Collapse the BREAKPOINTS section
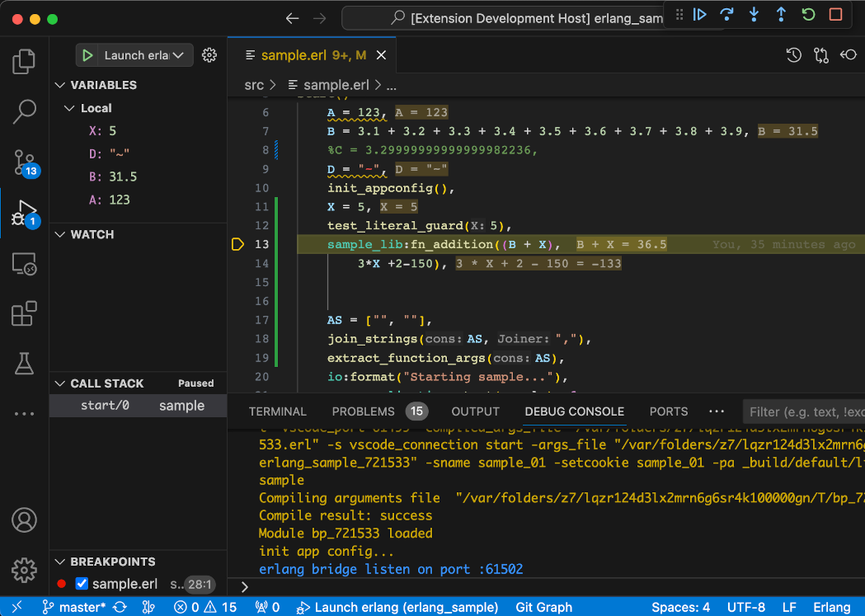 pyautogui.click(x=60, y=562)
